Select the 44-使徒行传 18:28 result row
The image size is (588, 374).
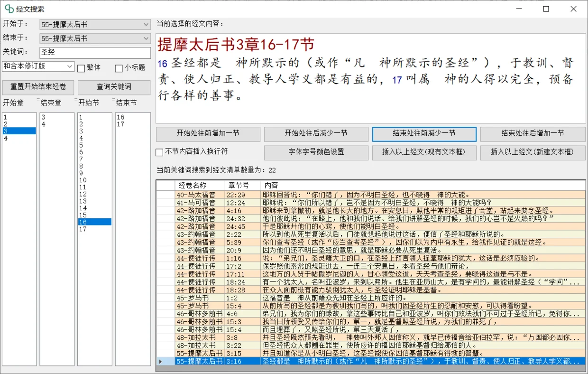[x=371, y=290]
